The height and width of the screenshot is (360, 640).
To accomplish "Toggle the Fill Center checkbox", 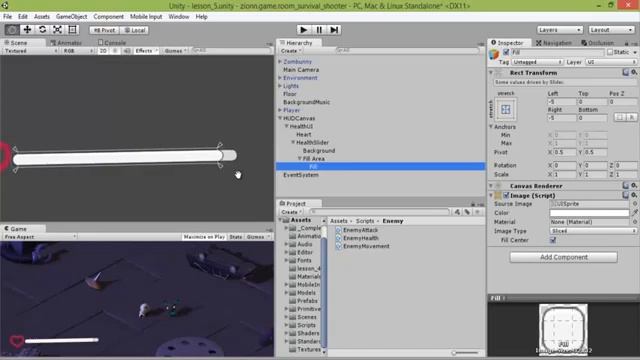I will click(x=553, y=240).
